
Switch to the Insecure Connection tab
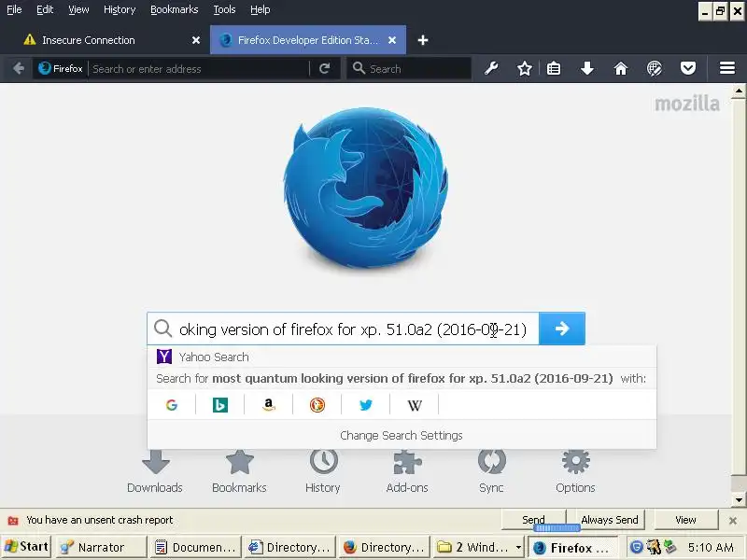(112, 40)
